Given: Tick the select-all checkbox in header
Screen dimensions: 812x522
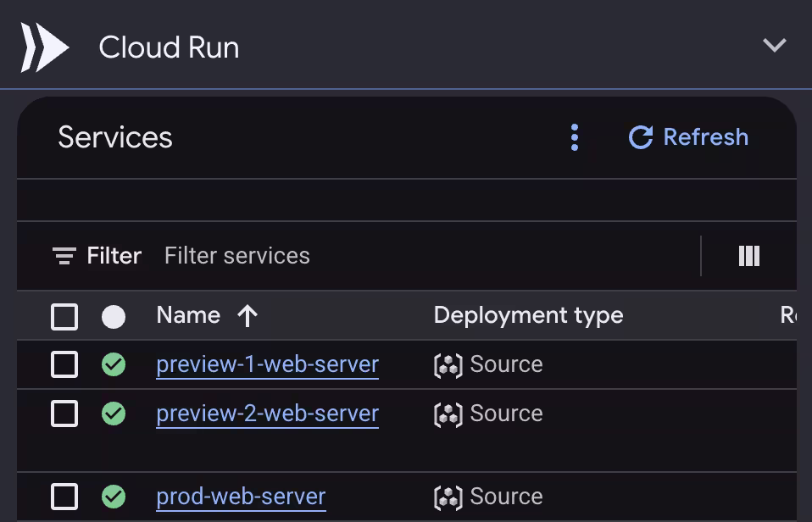Looking at the screenshot, I should tap(64, 316).
